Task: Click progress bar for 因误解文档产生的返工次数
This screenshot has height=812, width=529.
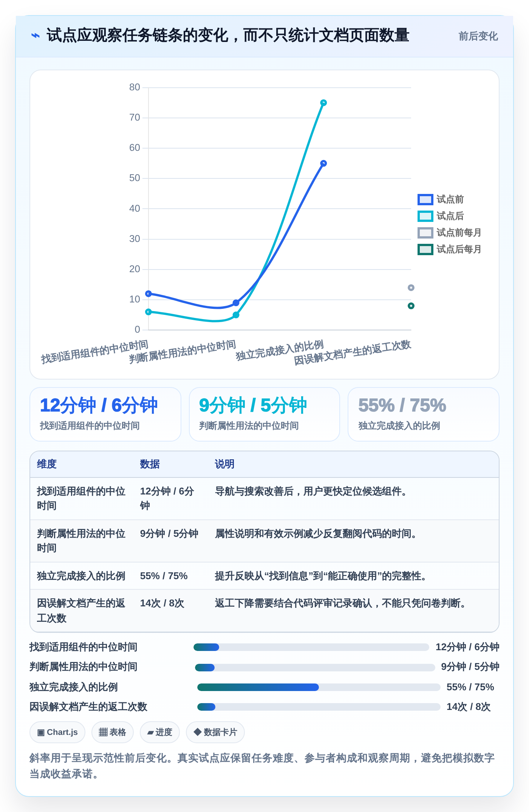Action: click(x=319, y=707)
